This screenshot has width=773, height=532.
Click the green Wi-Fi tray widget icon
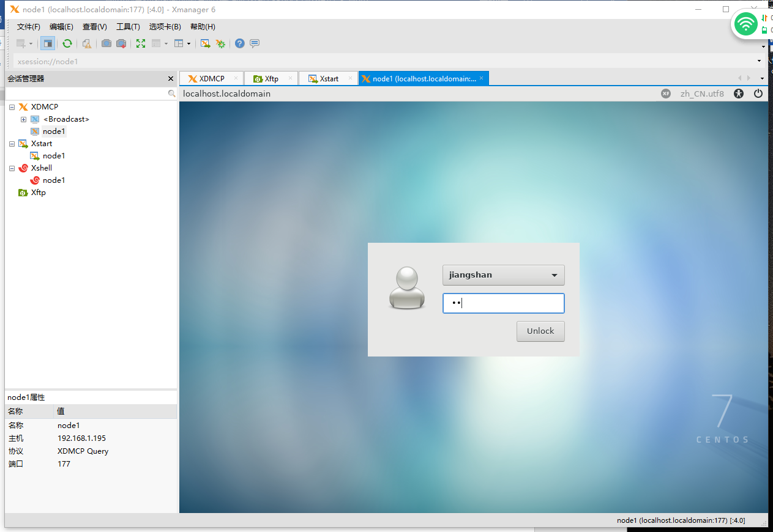[x=745, y=24]
